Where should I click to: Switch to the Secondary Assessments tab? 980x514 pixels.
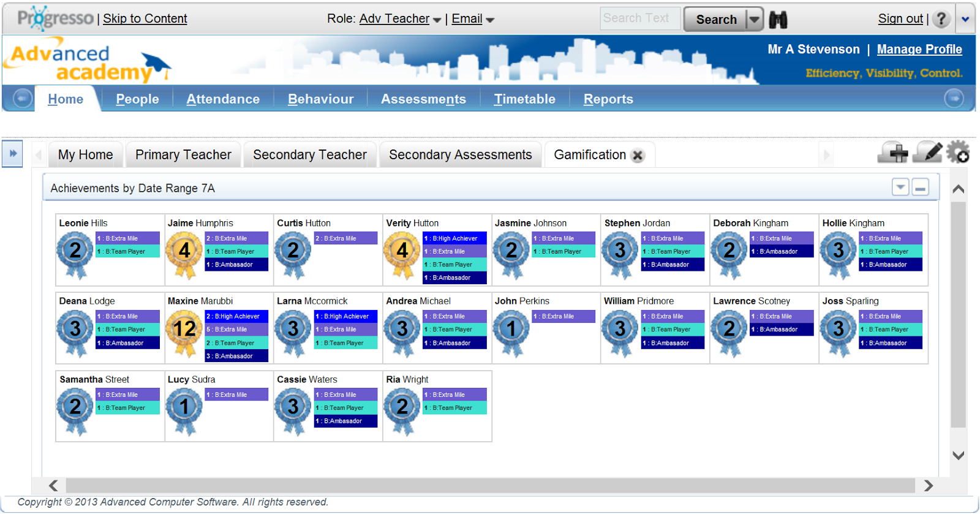point(461,155)
